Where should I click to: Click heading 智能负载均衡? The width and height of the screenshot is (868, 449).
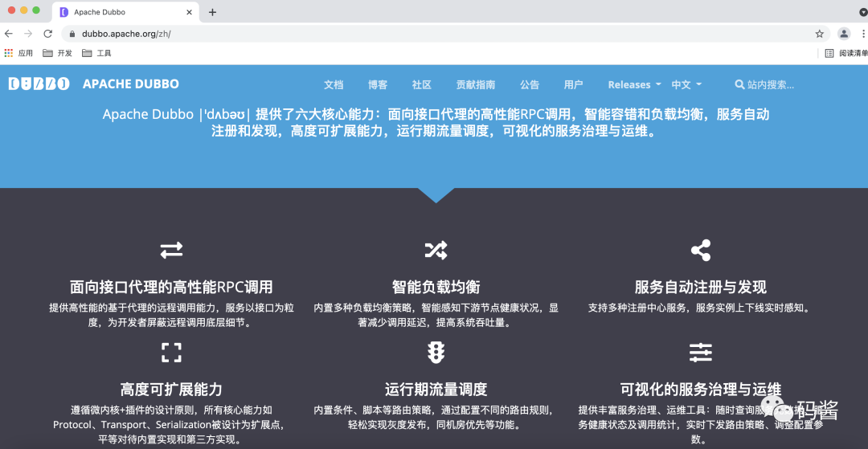[x=436, y=288]
